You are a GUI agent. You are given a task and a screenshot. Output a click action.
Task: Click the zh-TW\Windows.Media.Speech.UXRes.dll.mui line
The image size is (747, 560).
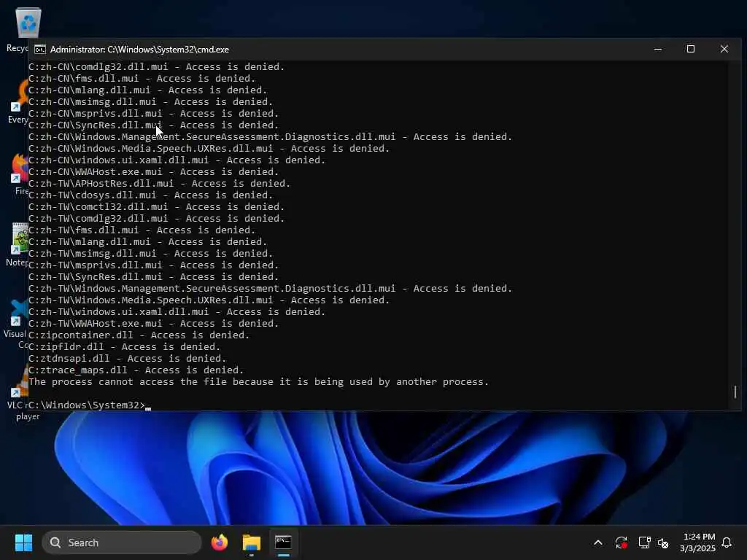tap(209, 300)
